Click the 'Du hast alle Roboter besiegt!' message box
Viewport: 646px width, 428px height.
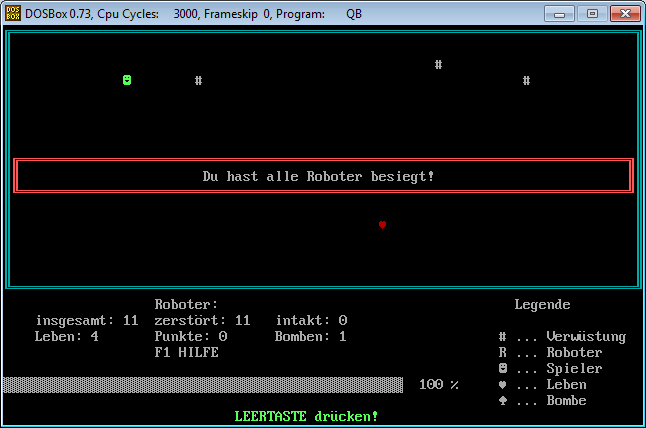click(323, 176)
